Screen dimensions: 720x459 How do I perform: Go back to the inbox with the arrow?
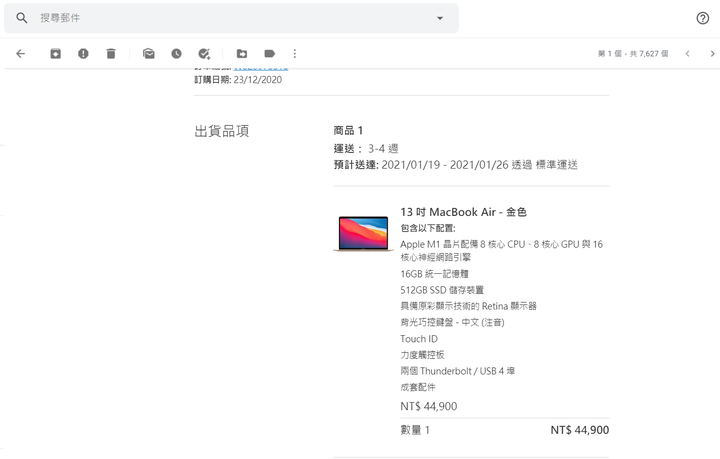tap(21, 54)
